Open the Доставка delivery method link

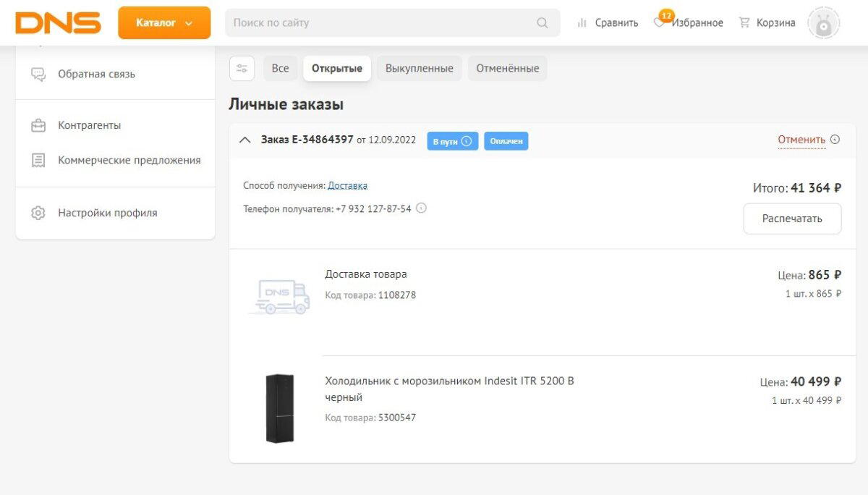click(347, 185)
